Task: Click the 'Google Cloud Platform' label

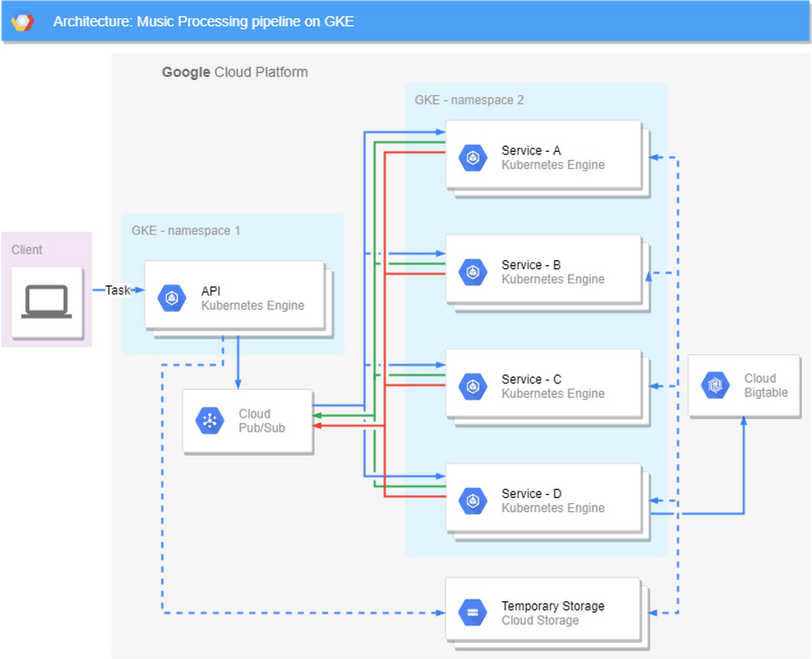Action: [235, 72]
